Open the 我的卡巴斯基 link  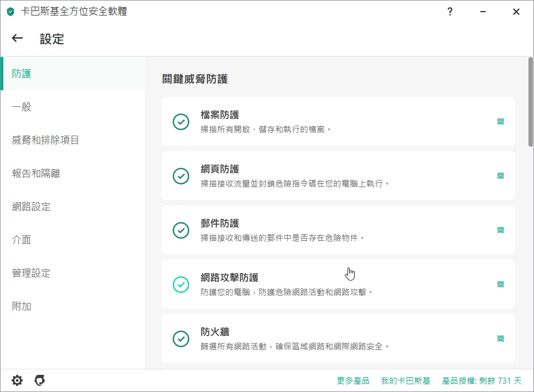pos(406,381)
